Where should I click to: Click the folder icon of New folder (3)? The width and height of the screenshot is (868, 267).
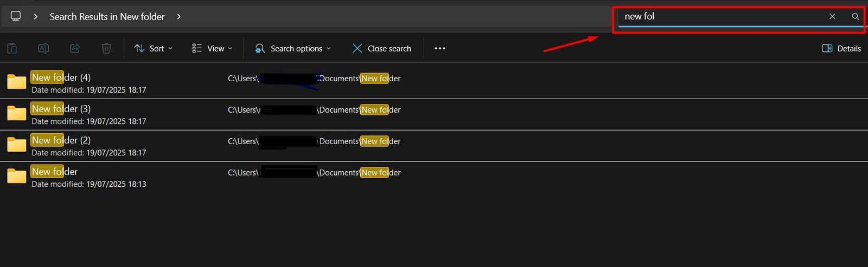click(x=16, y=113)
